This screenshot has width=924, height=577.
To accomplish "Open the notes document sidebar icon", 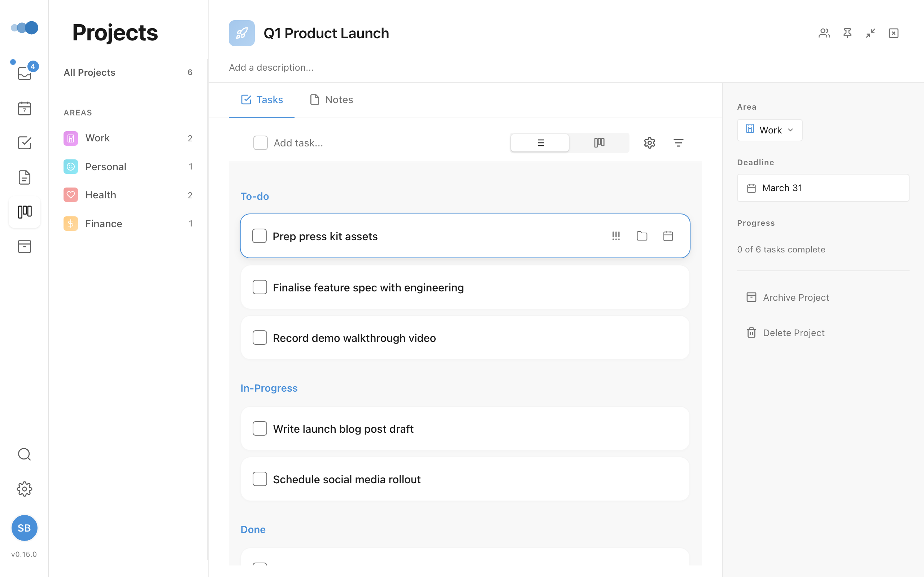I will (x=25, y=177).
